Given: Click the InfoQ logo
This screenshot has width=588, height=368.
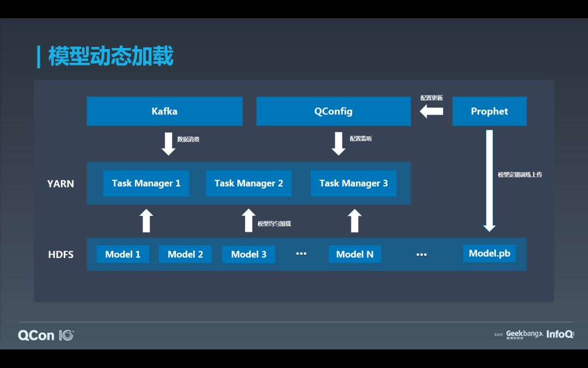Looking at the screenshot, I should coord(560,334).
